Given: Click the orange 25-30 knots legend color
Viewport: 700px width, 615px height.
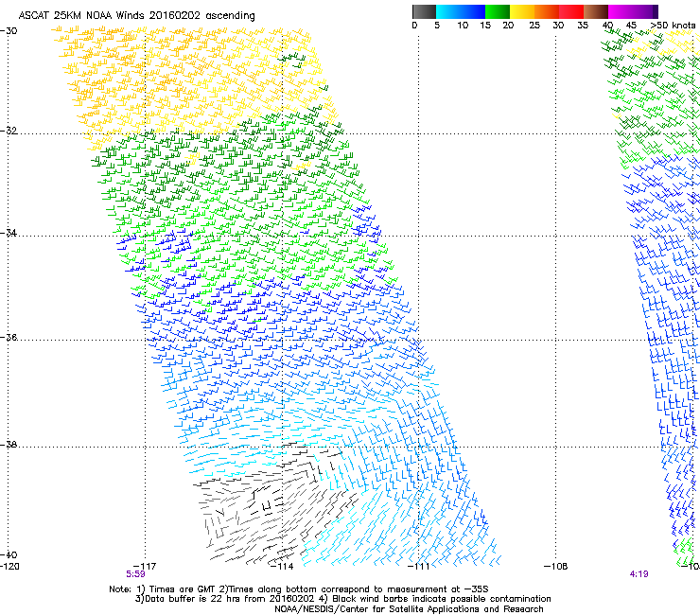Looking at the screenshot, I should tap(547, 11).
